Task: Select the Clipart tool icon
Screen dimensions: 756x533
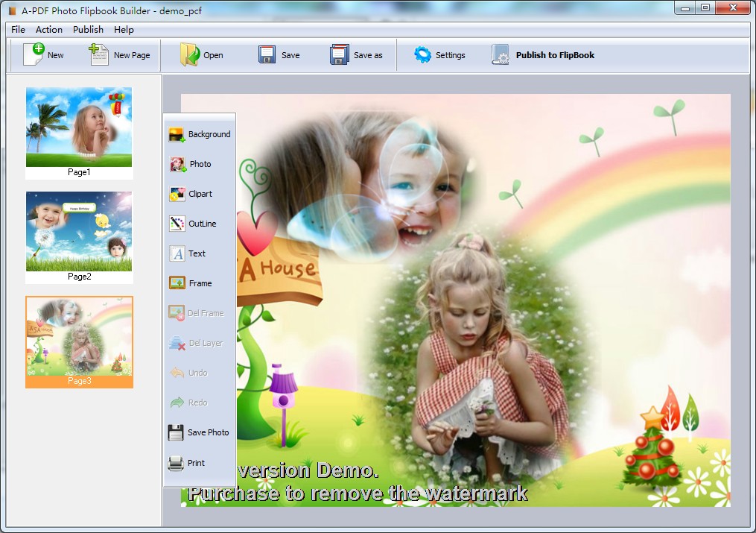Action: click(177, 194)
